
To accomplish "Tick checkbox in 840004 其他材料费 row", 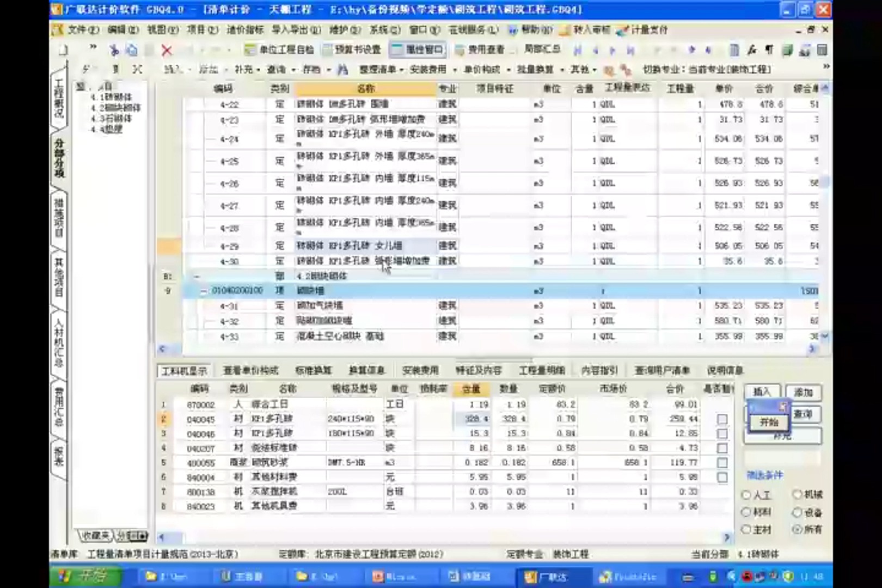I will (722, 477).
